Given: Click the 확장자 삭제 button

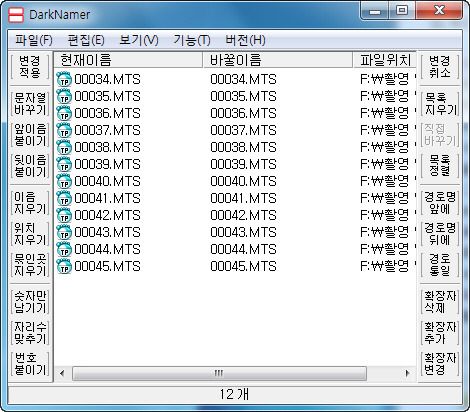Looking at the screenshot, I should pyautogui.click(x=440, y=302).
